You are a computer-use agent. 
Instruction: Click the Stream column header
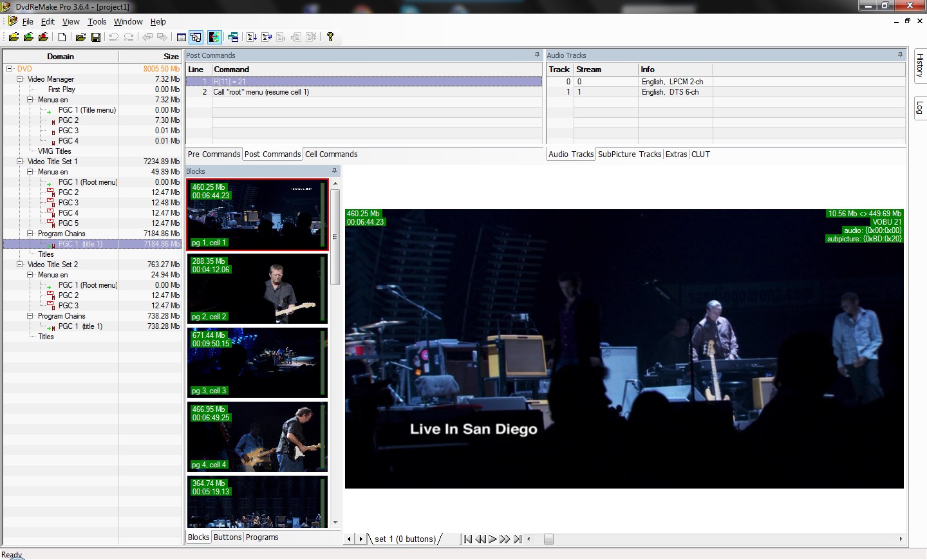coord(606,70)
